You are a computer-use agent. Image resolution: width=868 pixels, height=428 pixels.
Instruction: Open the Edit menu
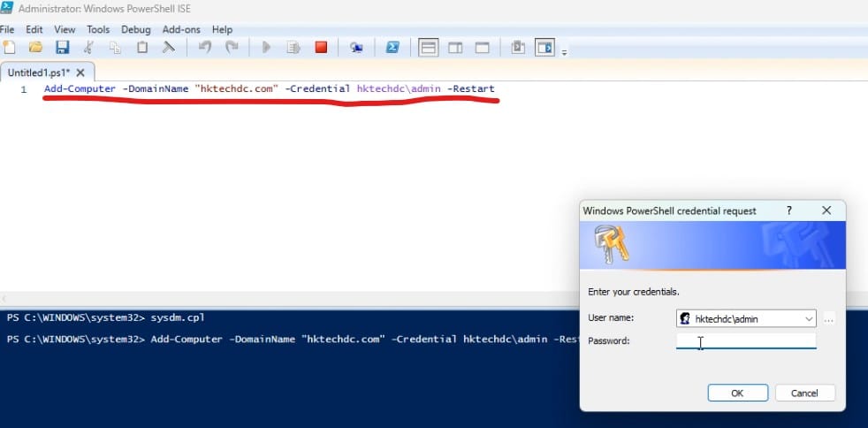coord(34,29)
